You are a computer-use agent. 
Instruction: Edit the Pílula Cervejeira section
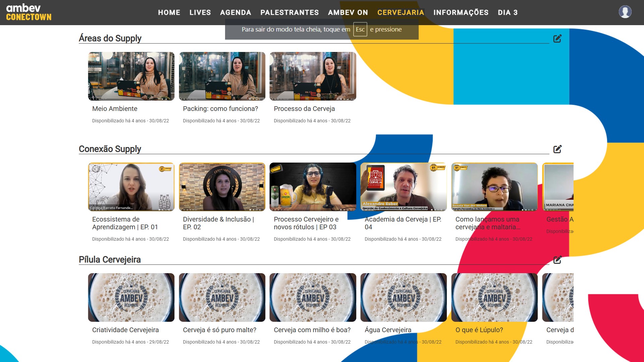[x=557, y=260]
